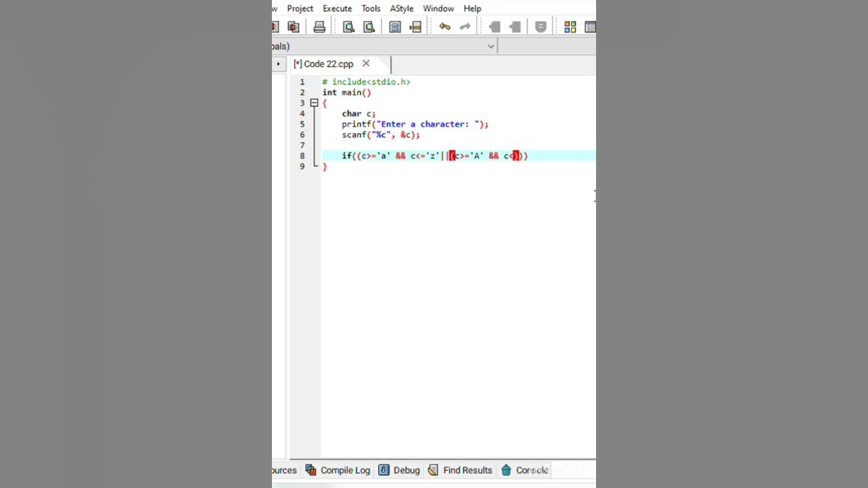Image resolution: width=868 pixels, height=488 pixels.
Task: Switch to the Find Results tab
Action: (x=460, y=470)
